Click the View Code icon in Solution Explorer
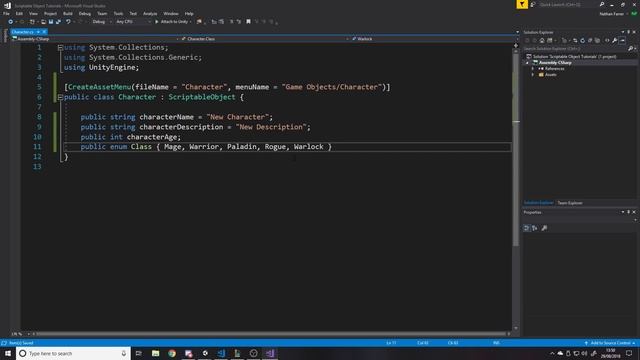Viewport: 640px width, 360px height. point(607,40)
